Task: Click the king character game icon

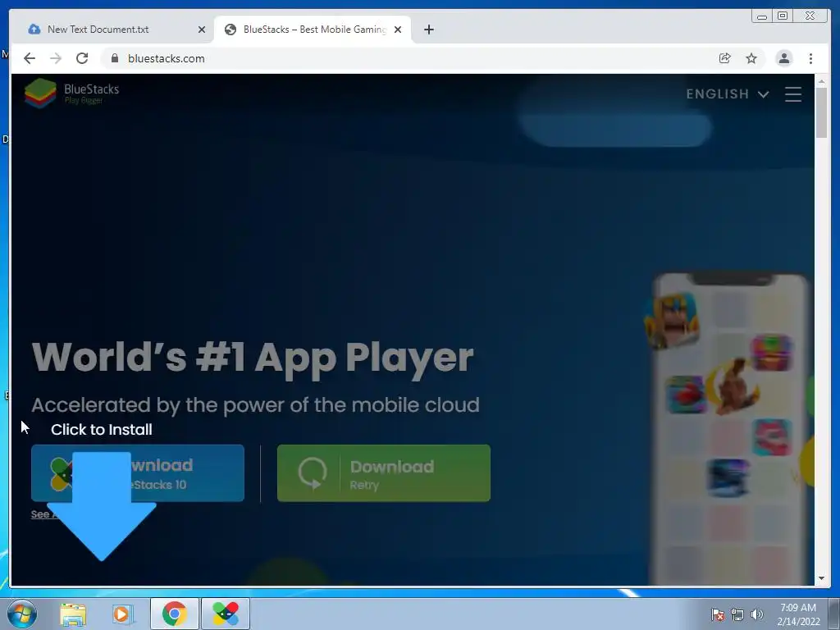Action: [673, 321]
